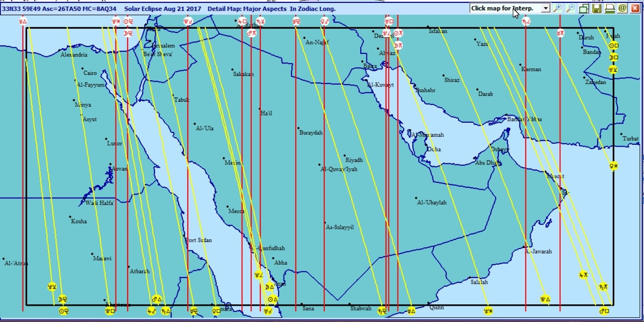Save the map with floppy disk icon
Screen dimensions: 644x322
tap(597, 9)
